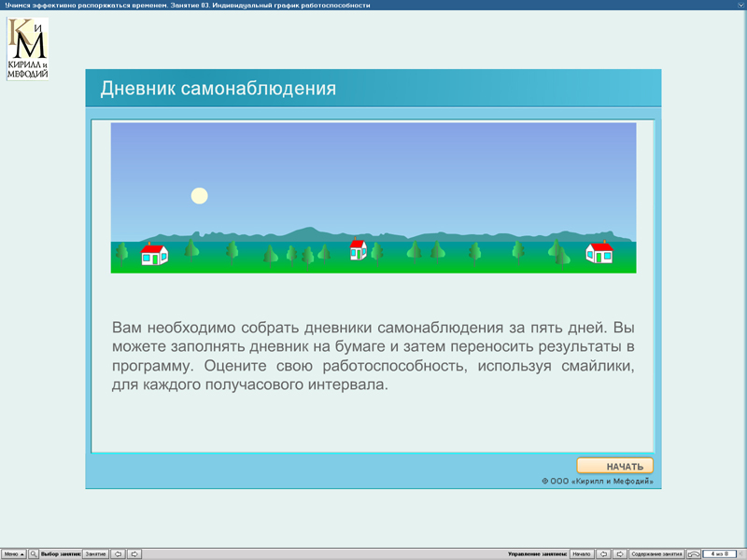Select the next-lesson right arrow icon

click(136, 553)
